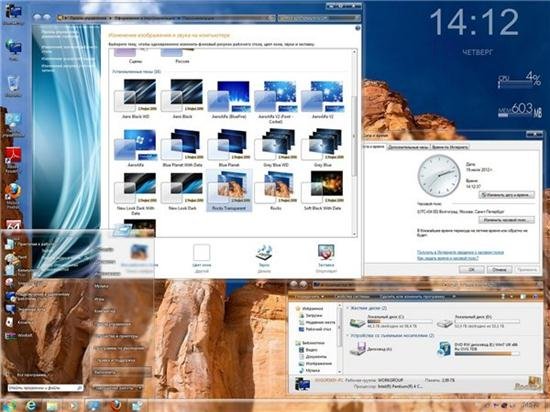Open the Adobe Reader desktop shortcut

click(13, 160)
